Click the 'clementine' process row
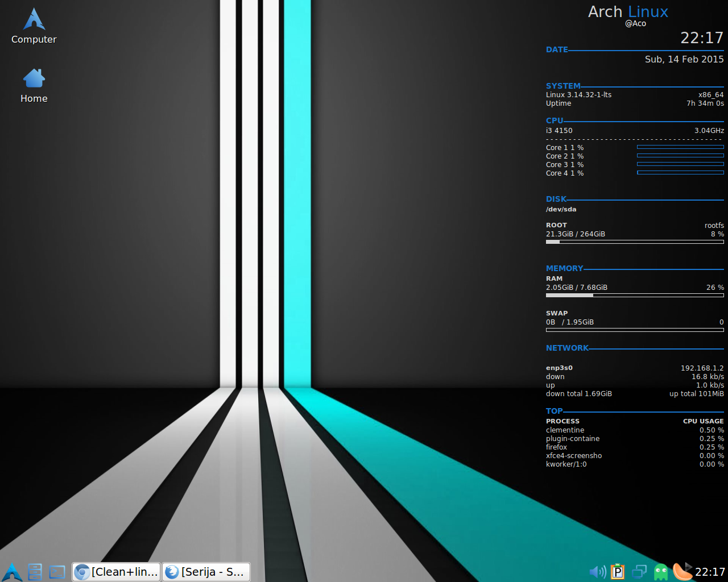 click(x=635, y=430)
